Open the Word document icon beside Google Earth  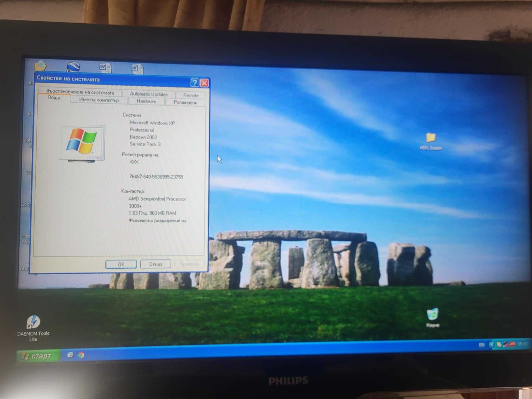tap(105, 68)
